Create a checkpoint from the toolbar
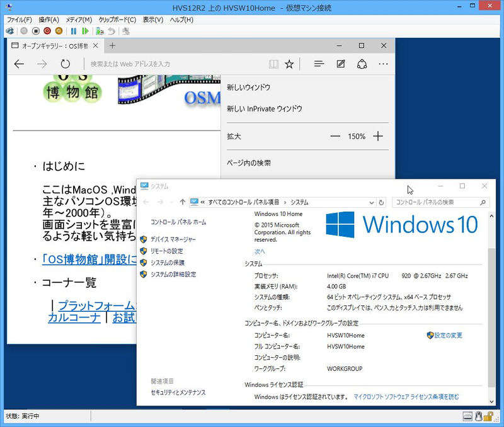The height and width of the screenshot is (427, 504). 100,31
